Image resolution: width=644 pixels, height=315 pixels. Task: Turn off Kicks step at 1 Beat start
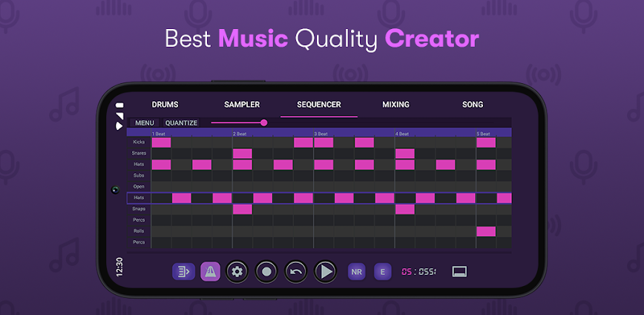tap(161, 143)
